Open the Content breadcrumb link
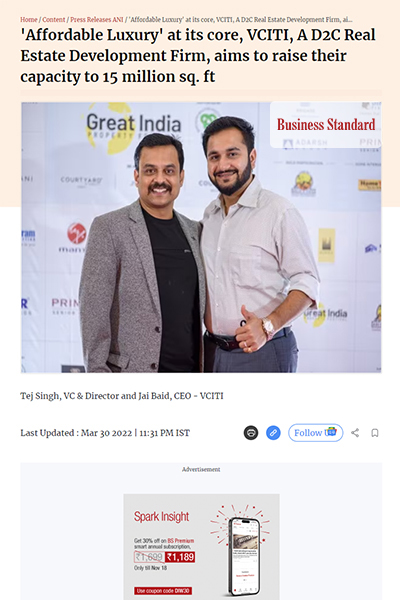400x600 pixels. (x=54, y=20)
